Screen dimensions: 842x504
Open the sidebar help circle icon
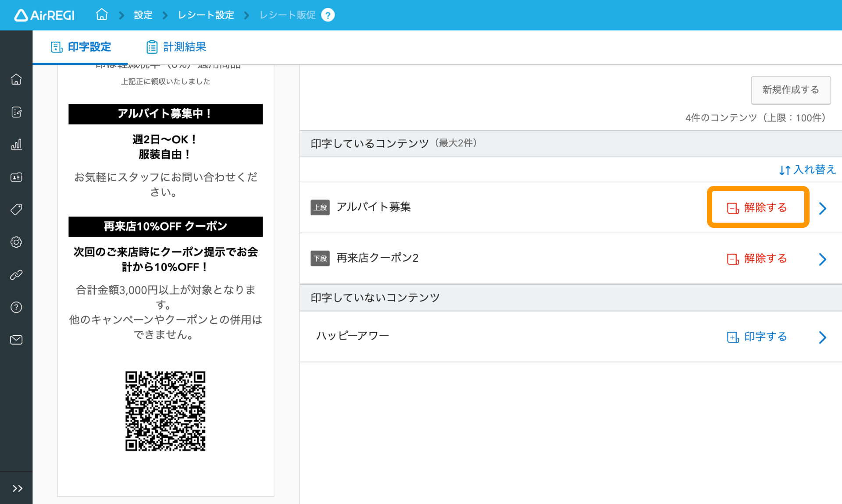16,307
